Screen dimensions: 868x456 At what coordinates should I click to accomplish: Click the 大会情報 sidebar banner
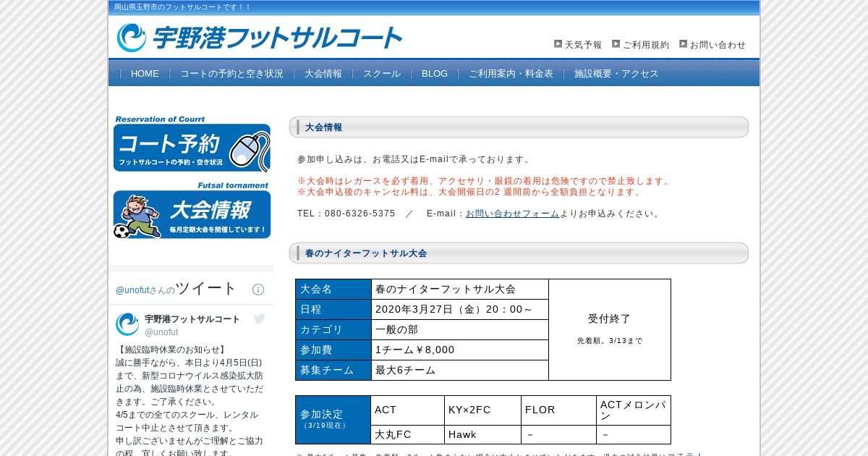(x=192, y=211)
